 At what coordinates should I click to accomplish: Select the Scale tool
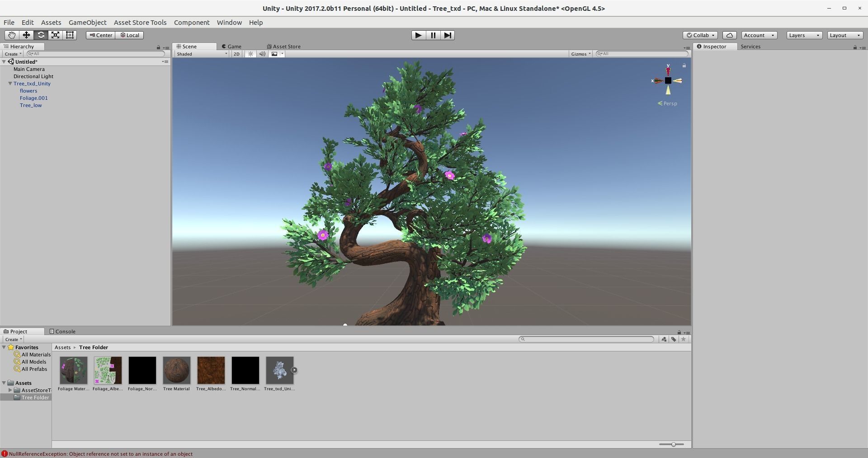point(55,35)
